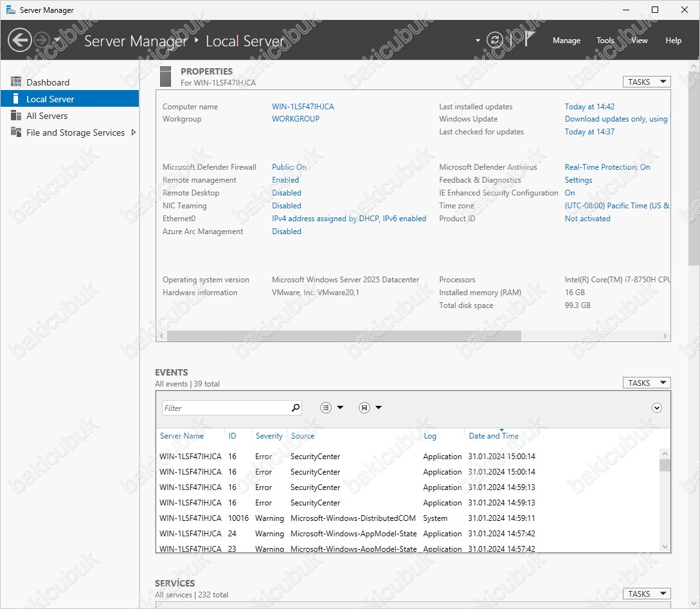Click NIC Teaming 'Disabled' link
This screenshot has width=700, height=609.
point(287,206)
